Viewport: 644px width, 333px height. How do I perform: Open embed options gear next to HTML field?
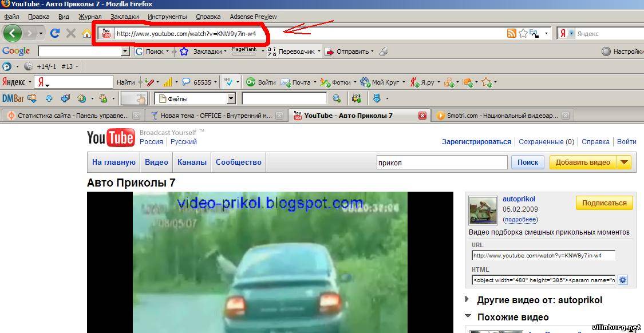point(623,280)
